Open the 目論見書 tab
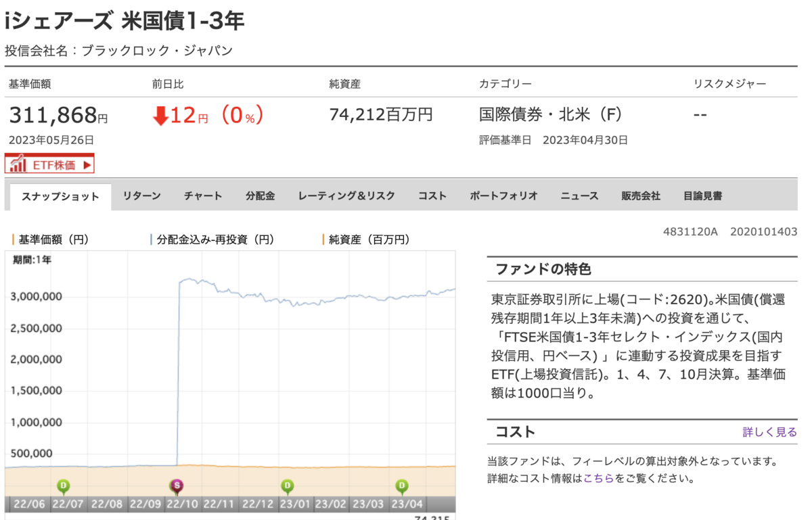This screenshot has width=812, height=520. pyautogui.click(x=702, y=196)
